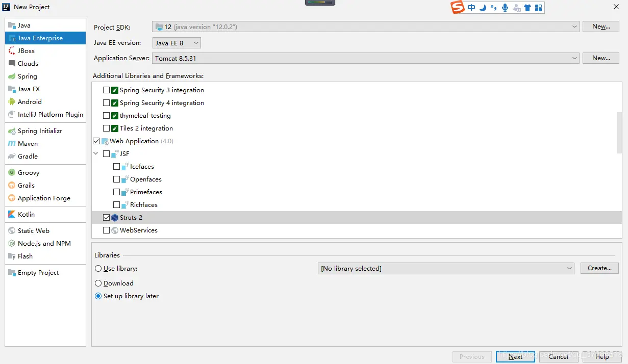Pick the Grails icon

[x=12, y=185]
